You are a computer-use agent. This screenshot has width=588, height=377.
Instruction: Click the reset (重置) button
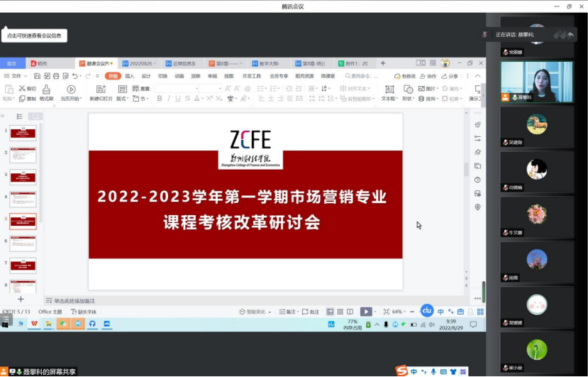coord(141,89)
